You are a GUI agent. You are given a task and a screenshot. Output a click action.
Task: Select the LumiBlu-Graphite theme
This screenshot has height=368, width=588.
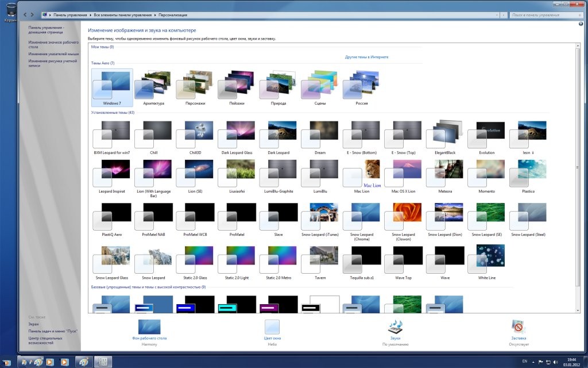(x=278, y=176)
